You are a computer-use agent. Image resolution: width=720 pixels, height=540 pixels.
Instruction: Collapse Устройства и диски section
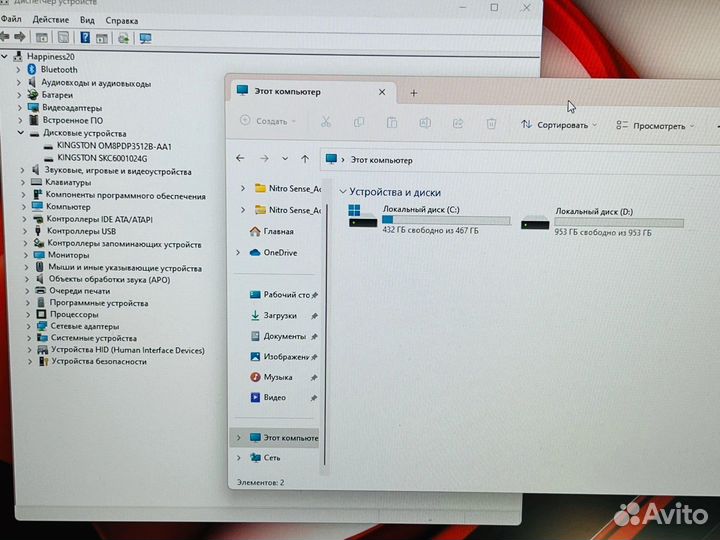343,191
